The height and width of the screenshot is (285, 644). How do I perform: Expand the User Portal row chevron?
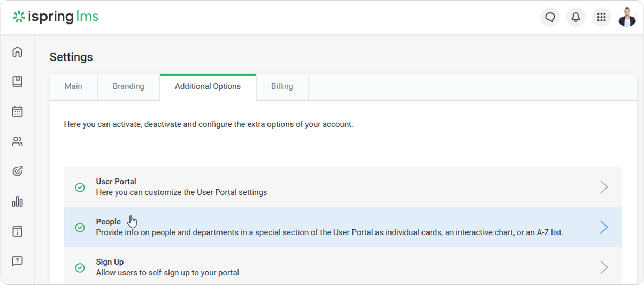click(604, 187)
